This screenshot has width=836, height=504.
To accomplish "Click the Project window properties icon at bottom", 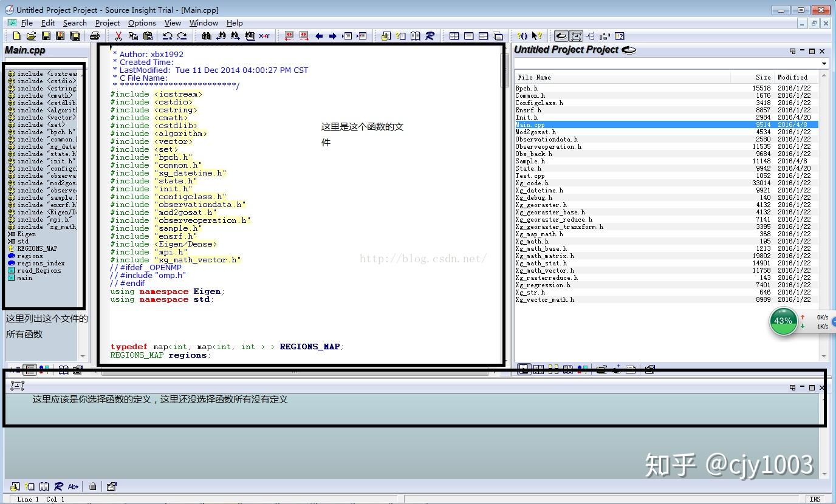I will tap(649, 369).
